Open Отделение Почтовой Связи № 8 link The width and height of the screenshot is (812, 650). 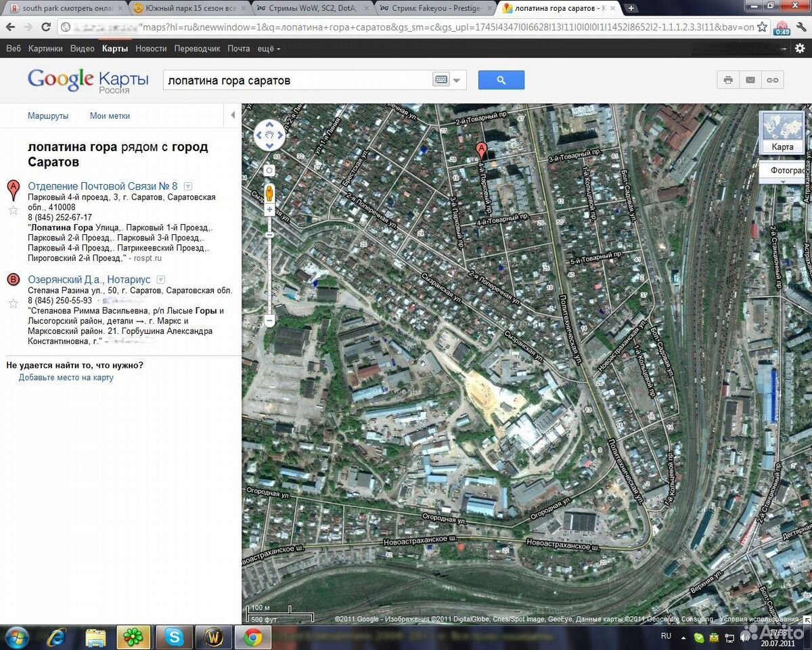pyautogui.click(x=103, y=186)
